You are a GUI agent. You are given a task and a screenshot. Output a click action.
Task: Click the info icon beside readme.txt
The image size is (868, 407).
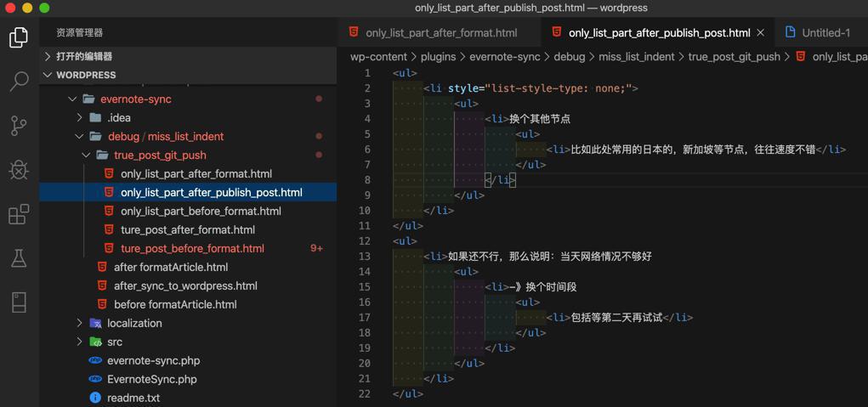pyautogui.click(x=95, y=398)
